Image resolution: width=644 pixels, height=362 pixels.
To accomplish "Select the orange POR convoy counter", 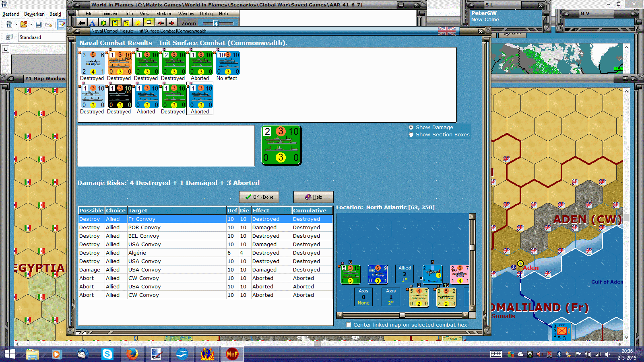I will (120, 63).
